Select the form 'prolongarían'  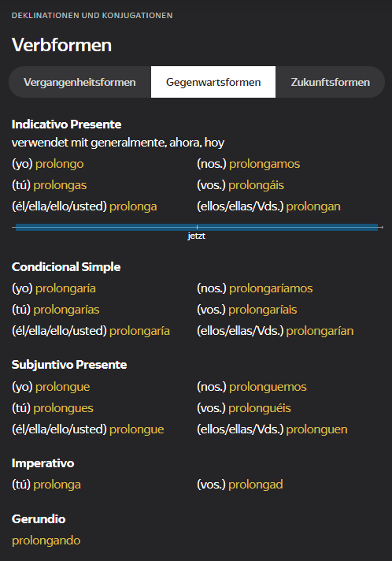click(x=320, y=331)
